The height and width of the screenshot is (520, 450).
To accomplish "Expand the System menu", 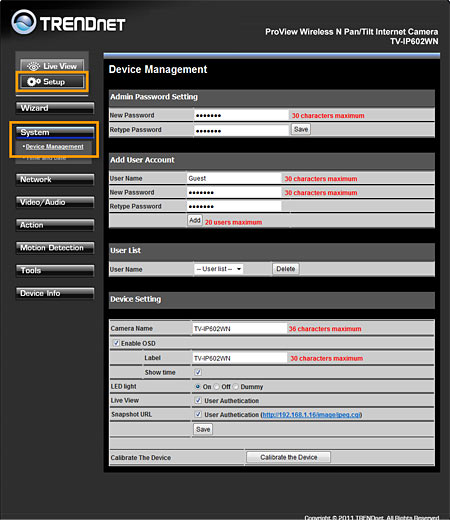I will [x=55, y=132].
